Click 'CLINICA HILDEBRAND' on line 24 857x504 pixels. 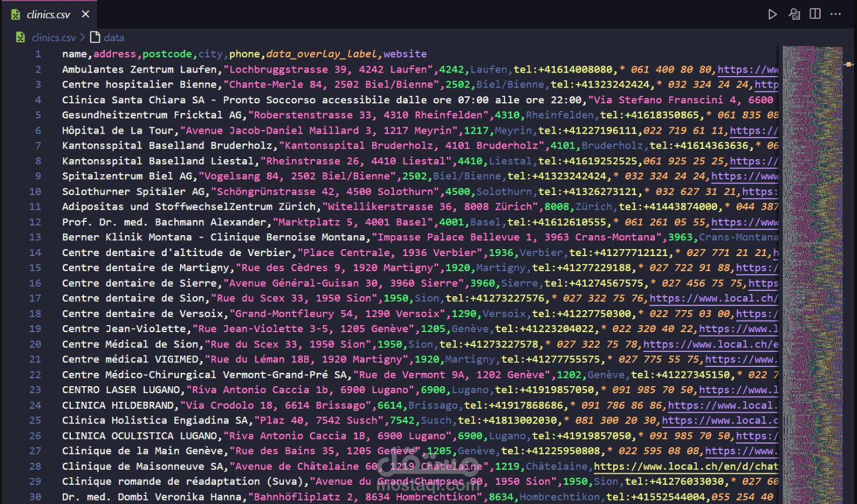(118, 405)
